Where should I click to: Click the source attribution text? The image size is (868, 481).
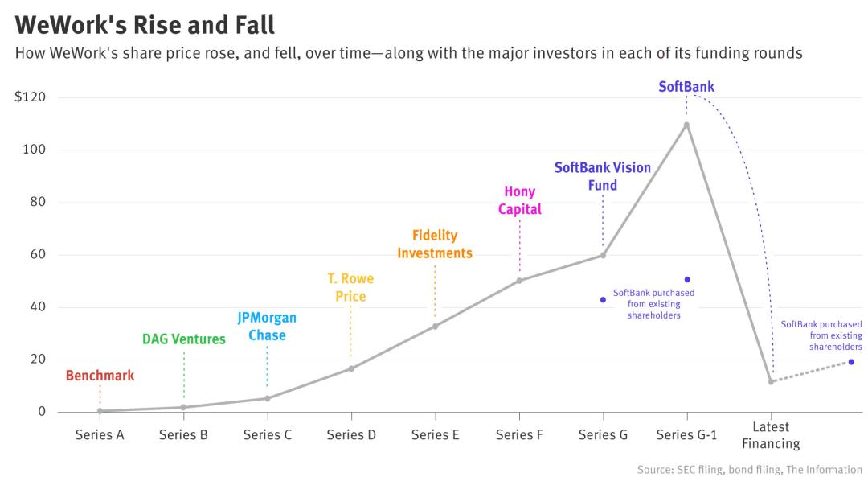pyautogui.click(x=750, y=470)
